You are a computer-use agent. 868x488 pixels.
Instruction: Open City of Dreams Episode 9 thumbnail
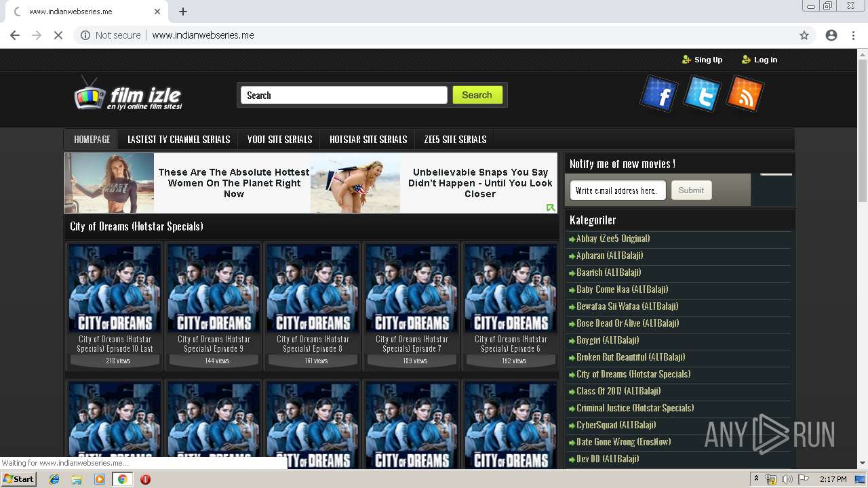point(214,287)
